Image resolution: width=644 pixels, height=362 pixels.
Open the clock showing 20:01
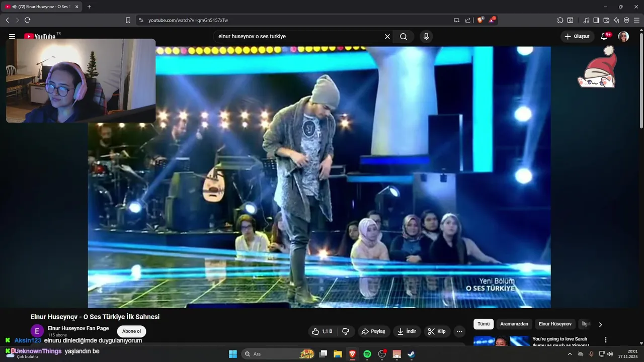[628, 354]
